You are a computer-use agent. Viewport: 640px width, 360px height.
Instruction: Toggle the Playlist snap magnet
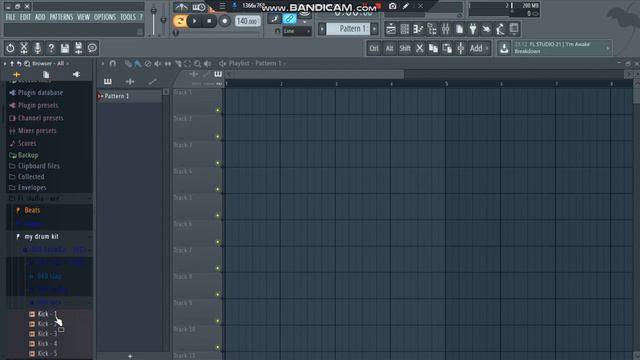tap(113, 64)
